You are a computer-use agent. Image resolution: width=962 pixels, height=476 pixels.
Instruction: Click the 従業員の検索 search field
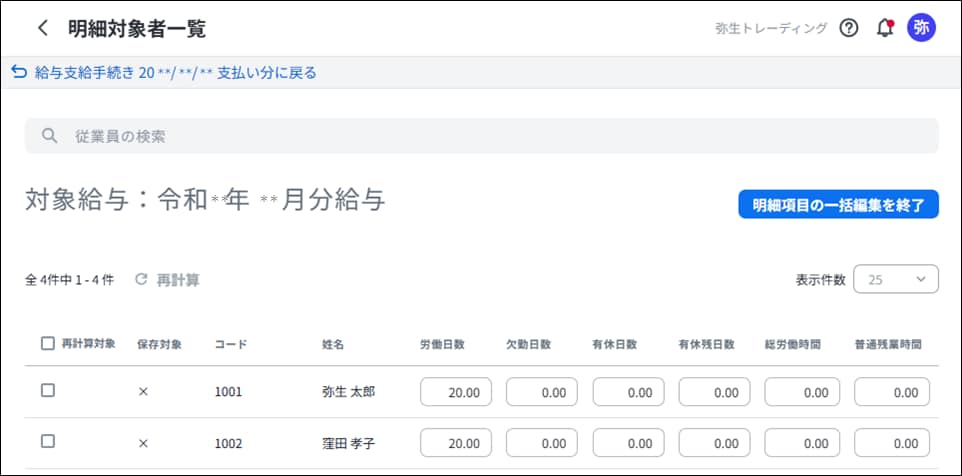point(480,136)
